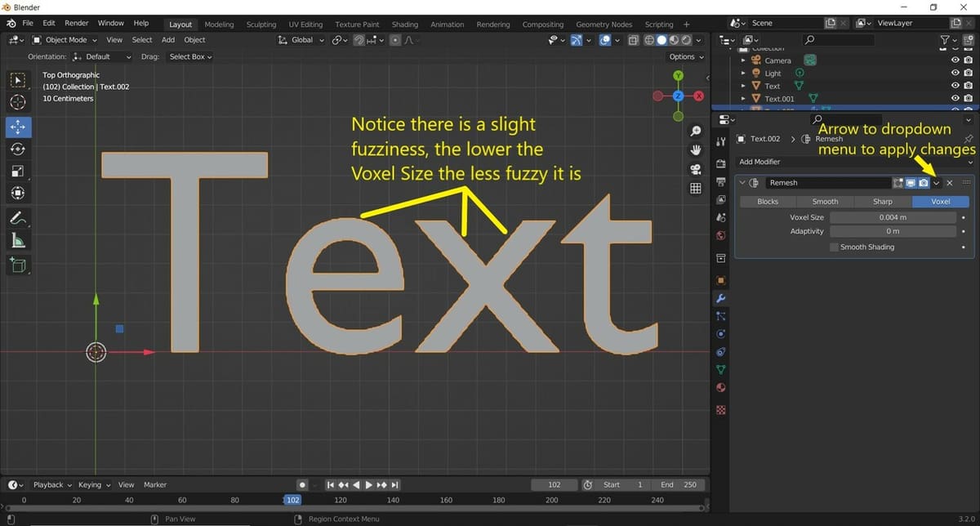Open the View Layer properties tab
The image size is (980, 526).
(x=721, y=200)
